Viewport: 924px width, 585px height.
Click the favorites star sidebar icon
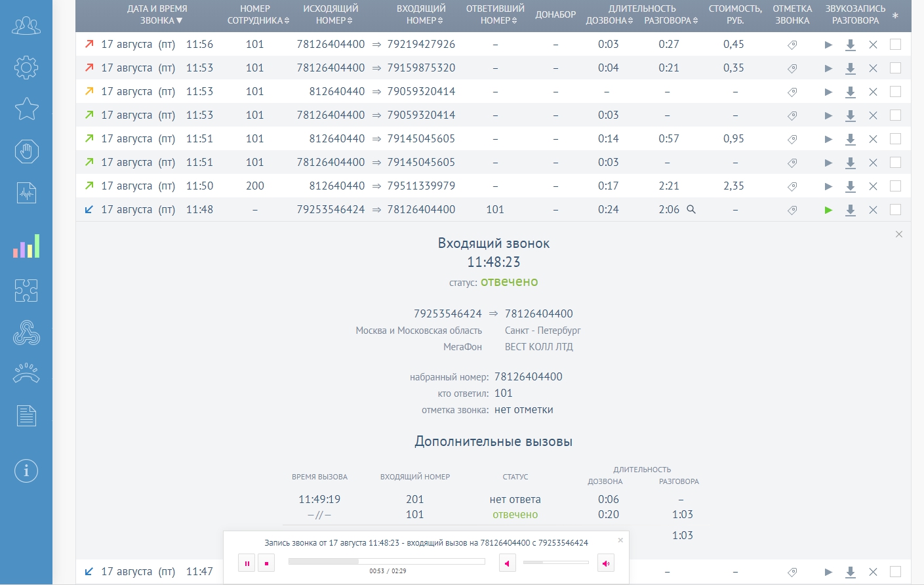click(26, 109)
